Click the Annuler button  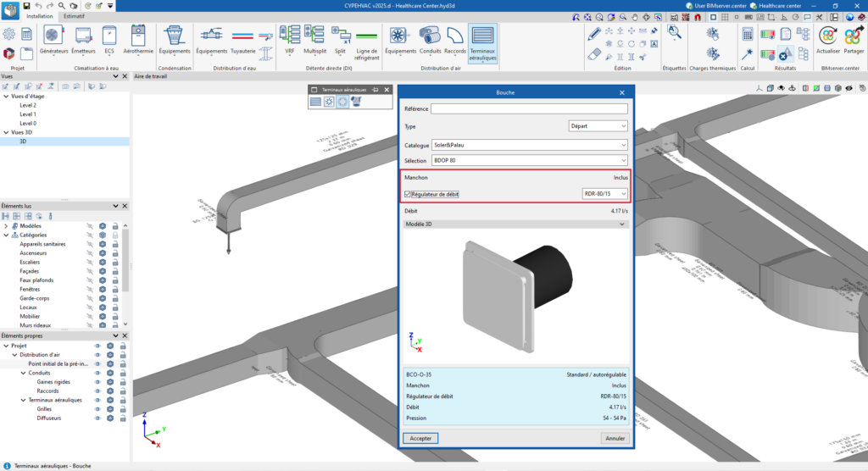click(x=615, y=438)
